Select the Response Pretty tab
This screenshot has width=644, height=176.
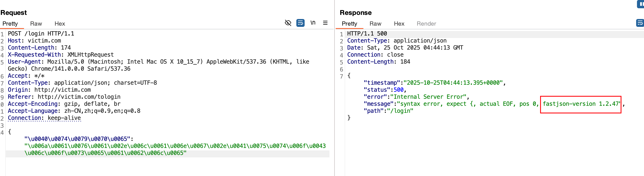[349, 24]
